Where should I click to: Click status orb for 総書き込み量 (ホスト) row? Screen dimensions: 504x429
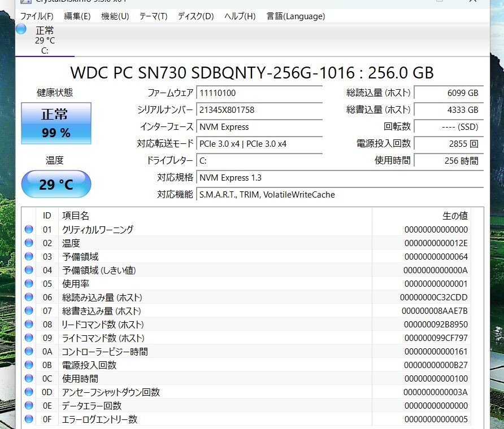(29, 310)
